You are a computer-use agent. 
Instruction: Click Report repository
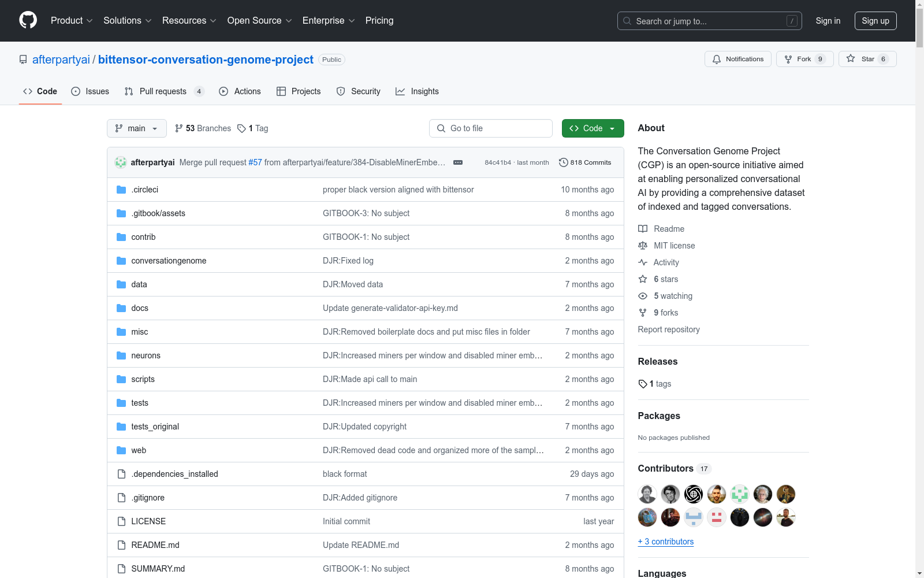point(669,329)
